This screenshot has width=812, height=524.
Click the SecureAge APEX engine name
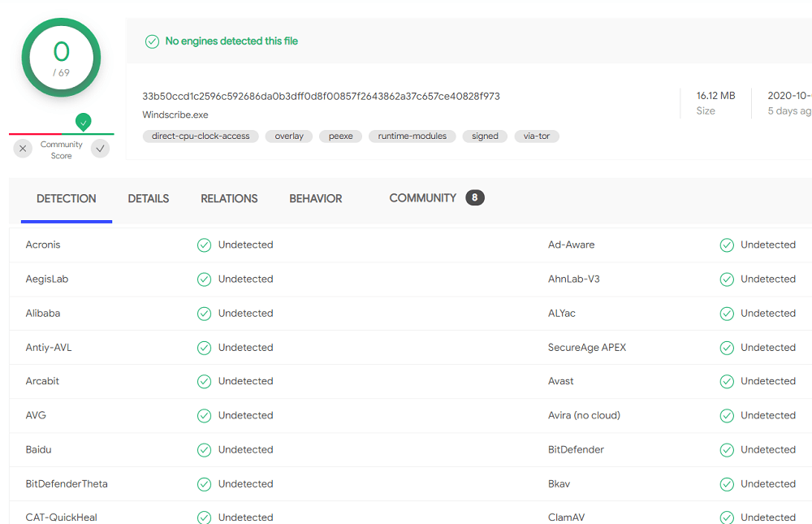[587, 347]
